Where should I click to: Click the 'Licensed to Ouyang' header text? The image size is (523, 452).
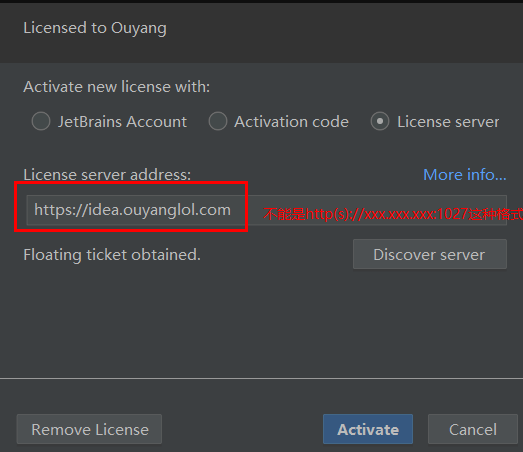pos(95,28)
